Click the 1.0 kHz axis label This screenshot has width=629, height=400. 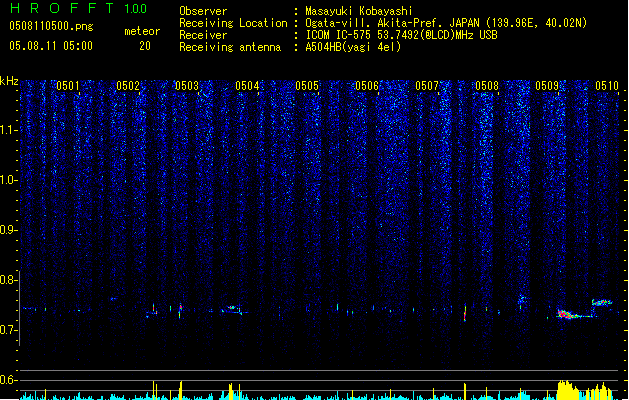tap(9, 180)
